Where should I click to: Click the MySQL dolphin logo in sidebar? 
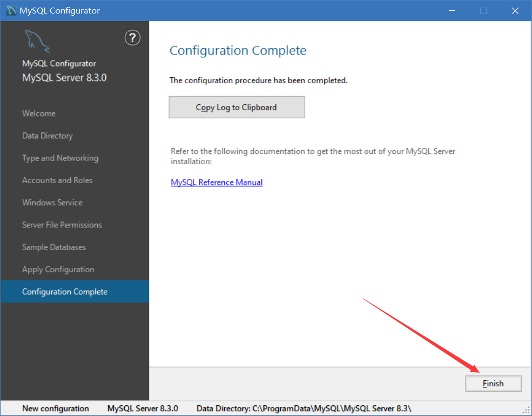pyautogui.click(x=37, y=42)
